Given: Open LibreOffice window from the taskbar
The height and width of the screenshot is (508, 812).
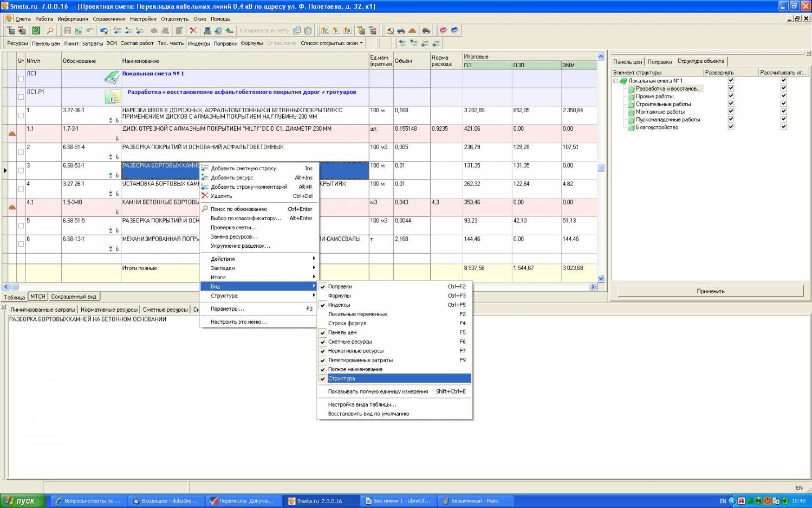Looking at the screenshot, I should click(x=398, y=501).
